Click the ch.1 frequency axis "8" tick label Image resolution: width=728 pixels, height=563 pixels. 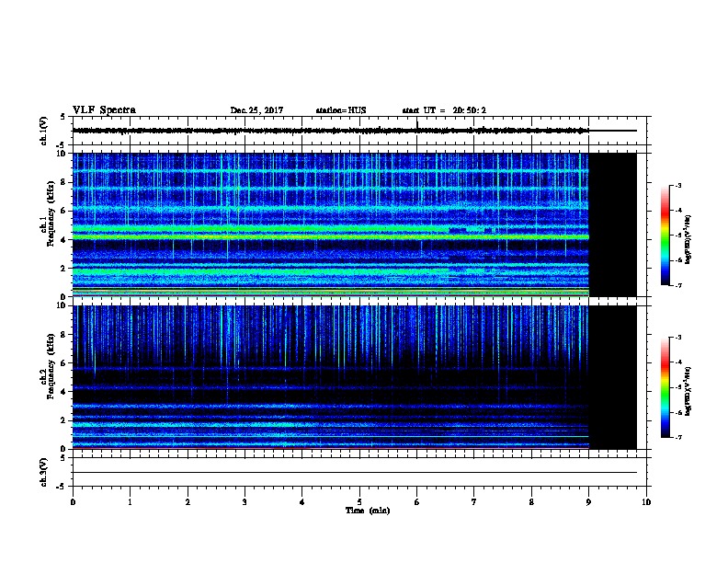coord(64,182)
